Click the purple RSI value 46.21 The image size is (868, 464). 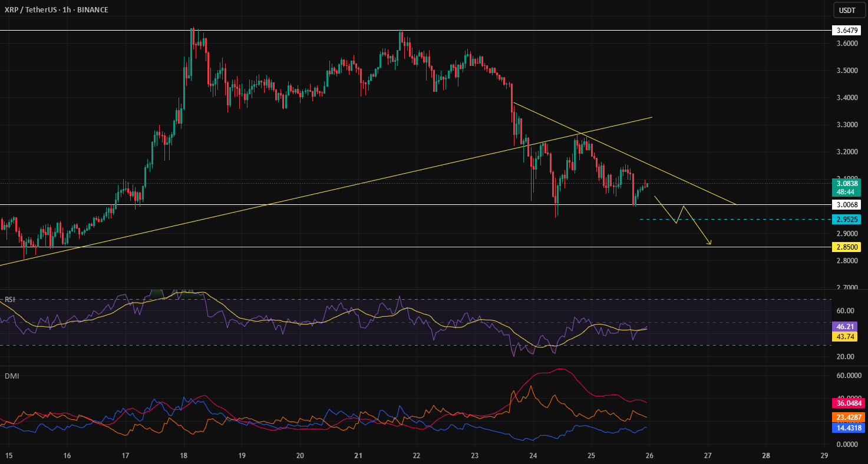[844, 326]
